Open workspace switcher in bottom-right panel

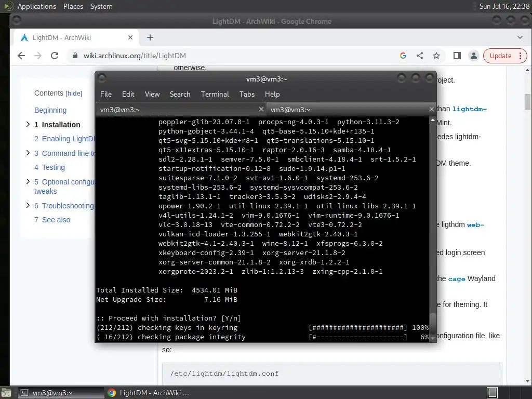492,393
